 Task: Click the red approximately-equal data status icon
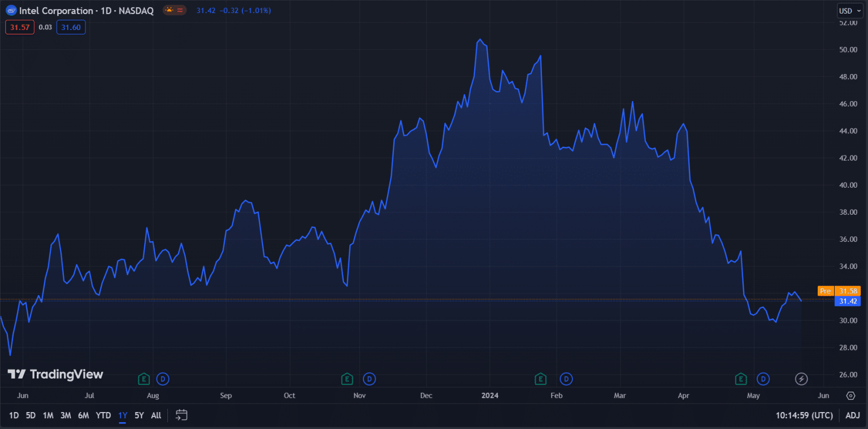click(180, 10)
